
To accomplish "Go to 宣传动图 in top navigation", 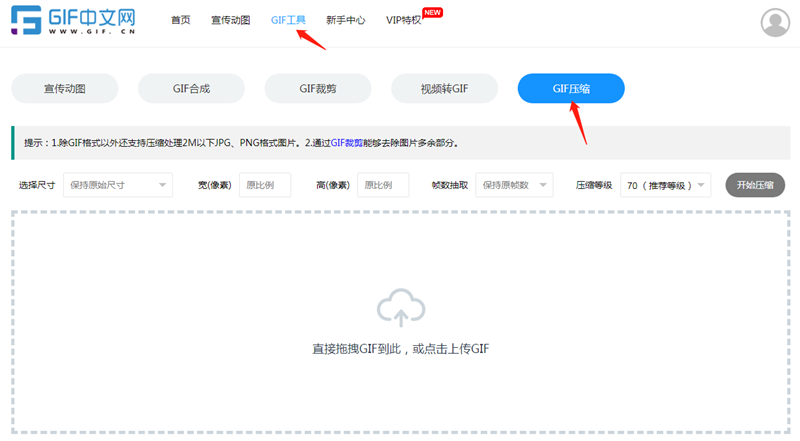I will (x=231, y=21).
